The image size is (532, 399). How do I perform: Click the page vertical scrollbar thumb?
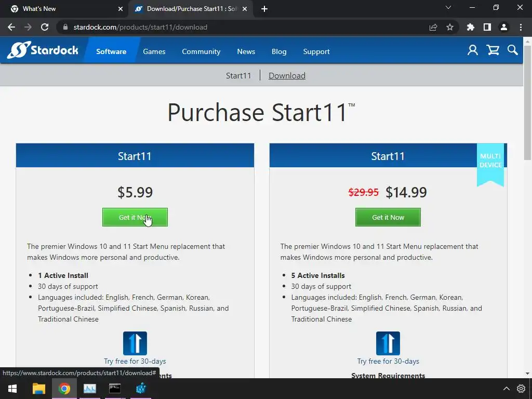(x=527, y=102)
